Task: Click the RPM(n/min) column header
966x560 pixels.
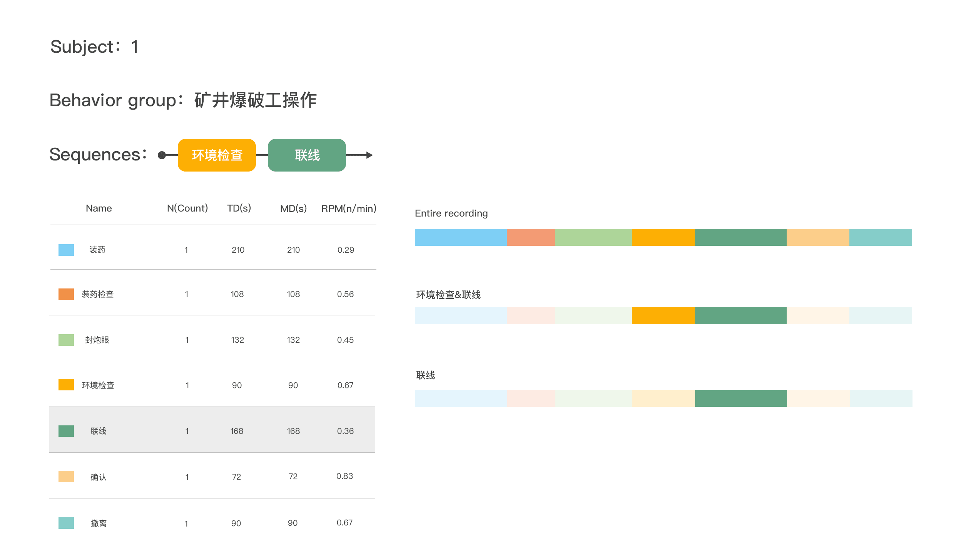Action: 349,208
